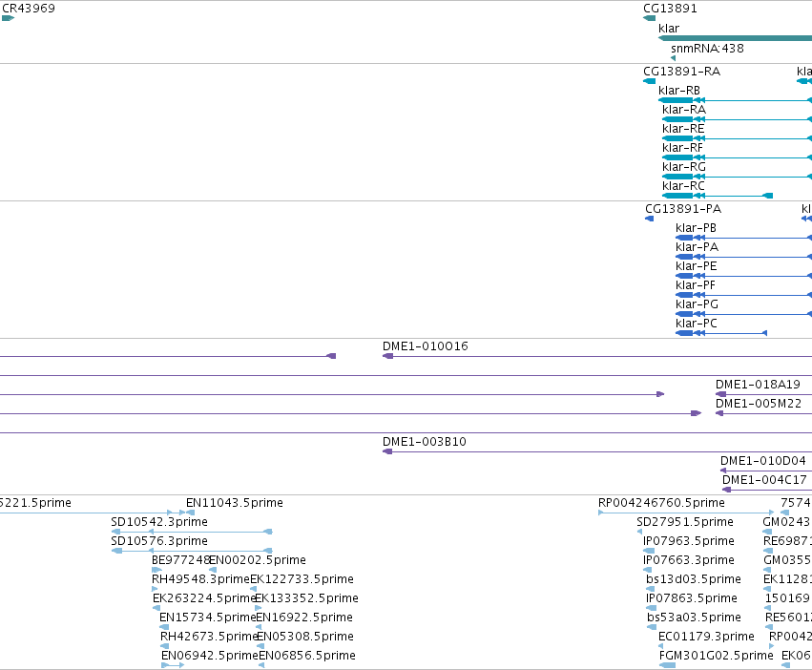Click the CG13891 gene label
The image size is (812, 670).
coord(670,9)
